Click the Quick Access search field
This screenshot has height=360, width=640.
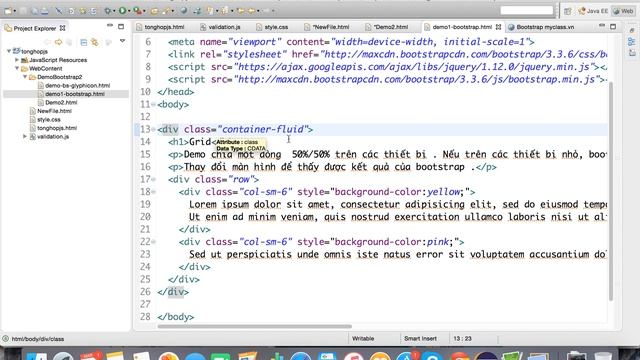coord(527,11)
